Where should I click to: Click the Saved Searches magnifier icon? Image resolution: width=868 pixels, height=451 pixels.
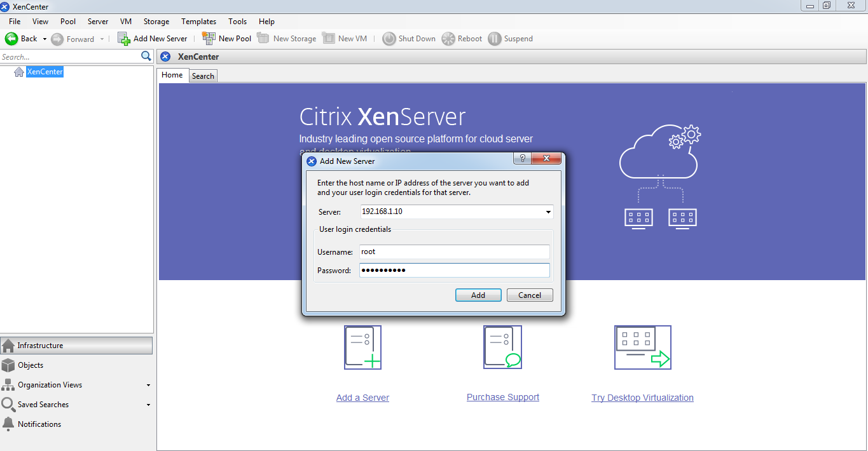point(8,405)
